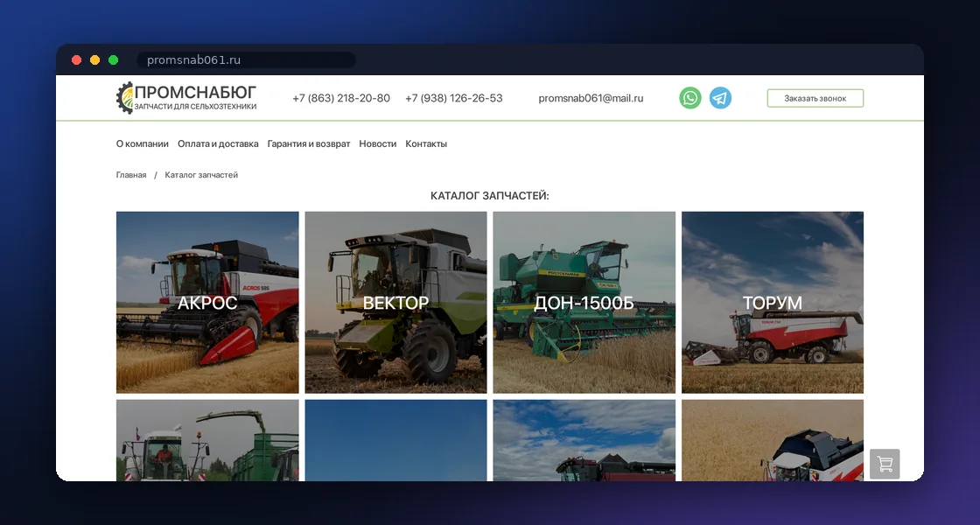Click the ПРОМСНАБЮГ gear logo
Viewport: 980px width, 525px height.
[x=186, y=98]
